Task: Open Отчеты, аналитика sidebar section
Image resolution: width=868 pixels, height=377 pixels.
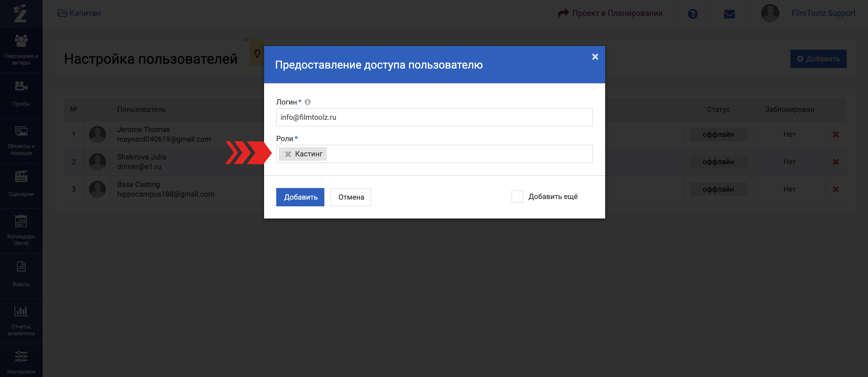Action: click(21, 321)
